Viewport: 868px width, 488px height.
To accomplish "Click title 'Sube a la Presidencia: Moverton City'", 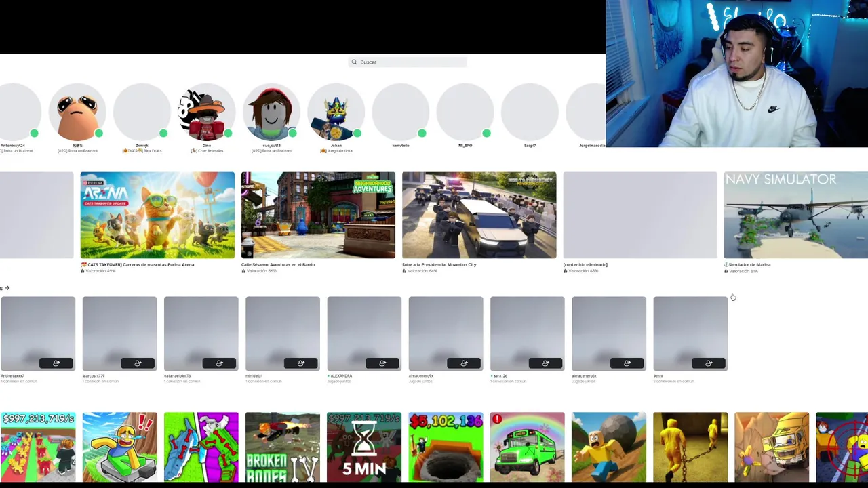I will (439, 265).
